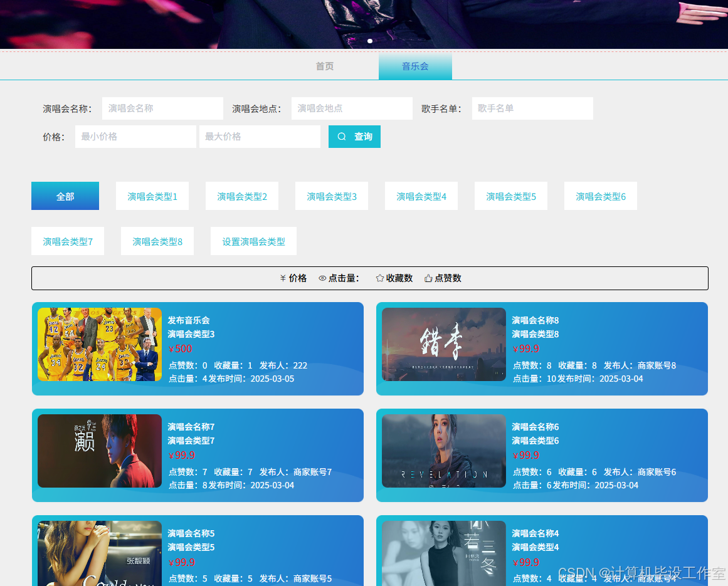Click 发布人：222 text
This screenshot has height=586, width=728.
(x=283, y=365)
